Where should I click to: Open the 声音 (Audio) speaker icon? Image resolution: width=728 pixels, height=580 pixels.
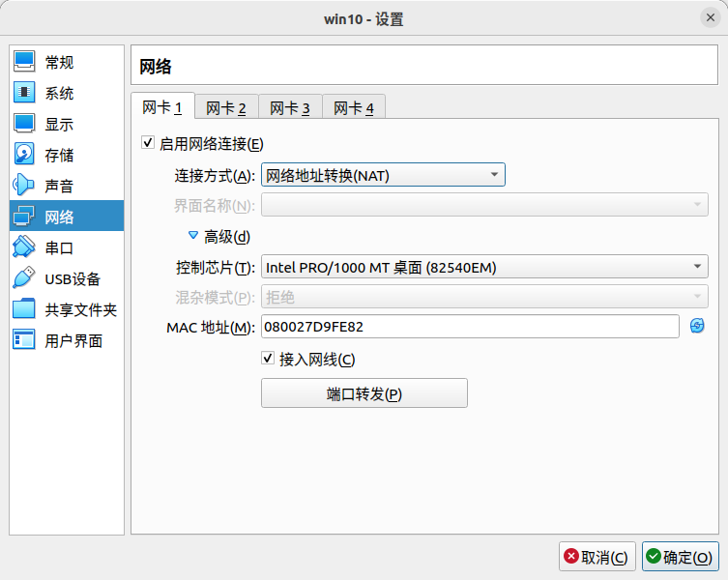(x=24, y=186)
